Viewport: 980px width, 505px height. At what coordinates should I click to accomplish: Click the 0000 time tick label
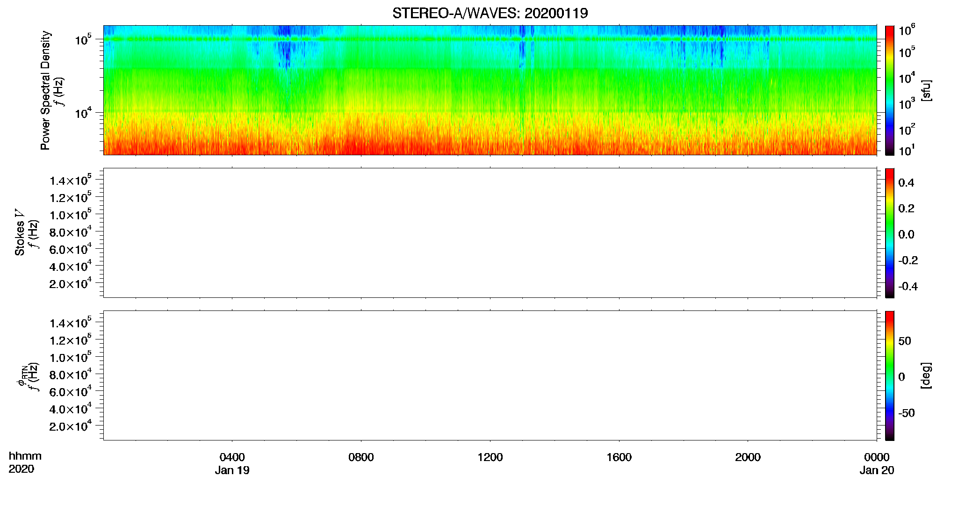click(877, 457)
